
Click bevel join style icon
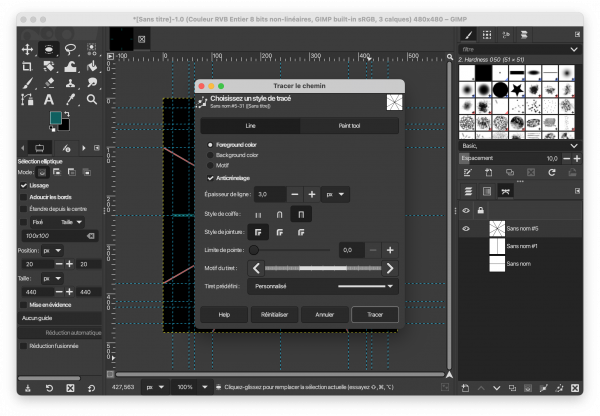click(301, 232)
